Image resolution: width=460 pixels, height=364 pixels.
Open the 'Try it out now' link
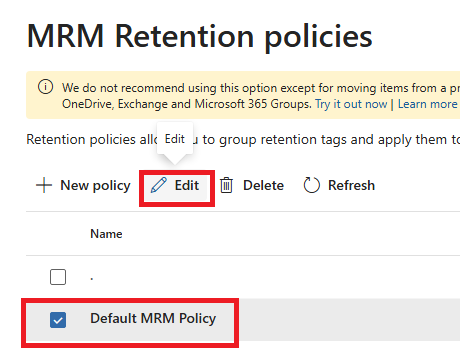[351, 104]
